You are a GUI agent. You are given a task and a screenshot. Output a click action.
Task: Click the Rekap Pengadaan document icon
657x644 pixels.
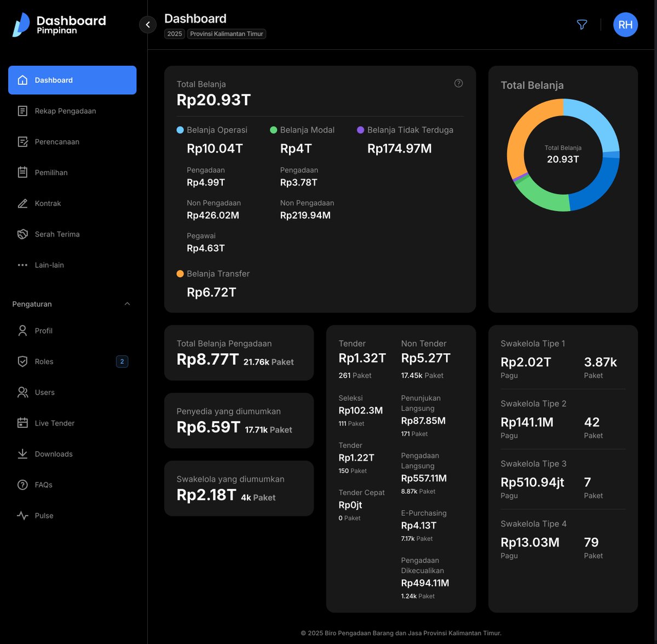point(22,111)
